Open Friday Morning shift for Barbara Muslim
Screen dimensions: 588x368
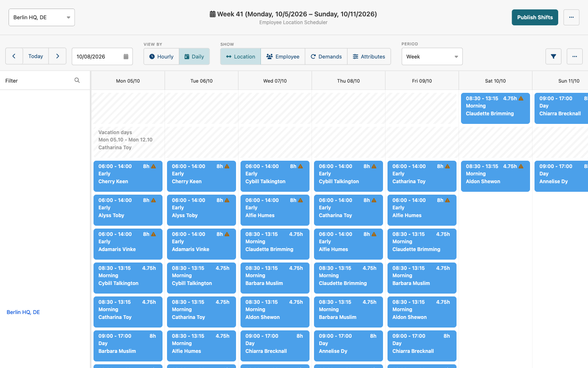pyautogui.click(x=422, y=278)
